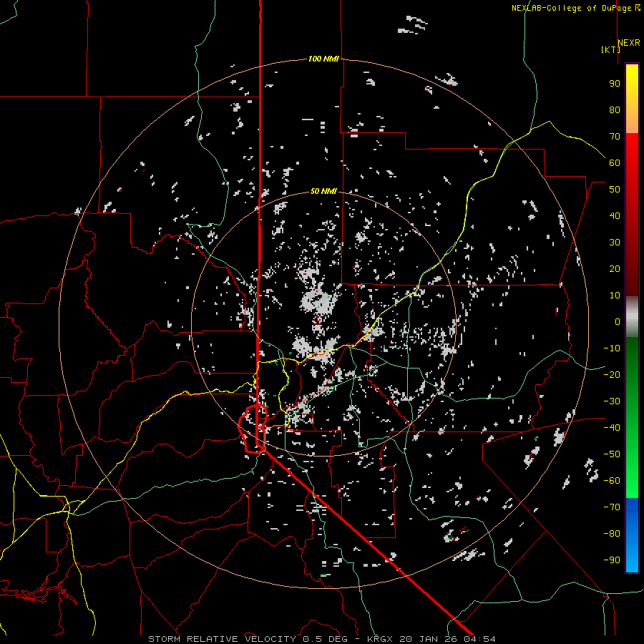Click the Storm Relative Velocity KRGX caption
Viewport: 644px width, 644px height.
(322, 639)
